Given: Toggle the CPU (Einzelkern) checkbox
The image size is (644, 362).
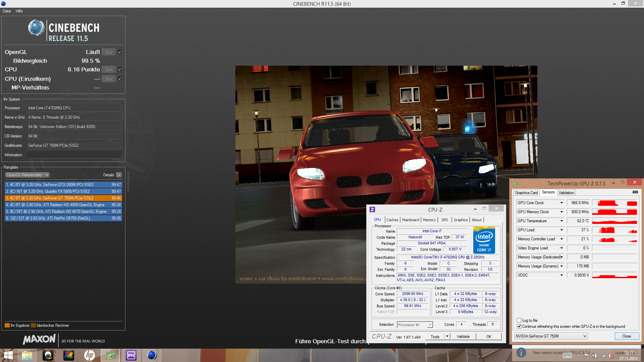Looking at the screenshot, I should tap(120, 79).
